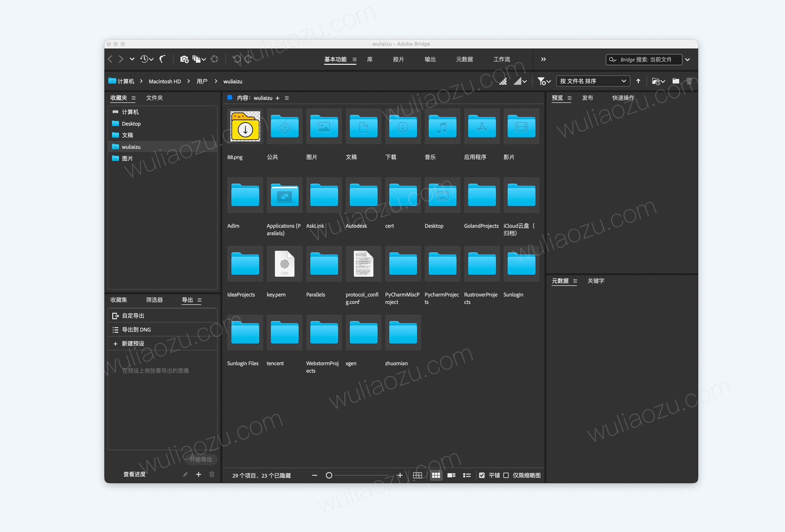Enable the 仅限缩略图 thumbnails-only checkbox

point(506,475)
